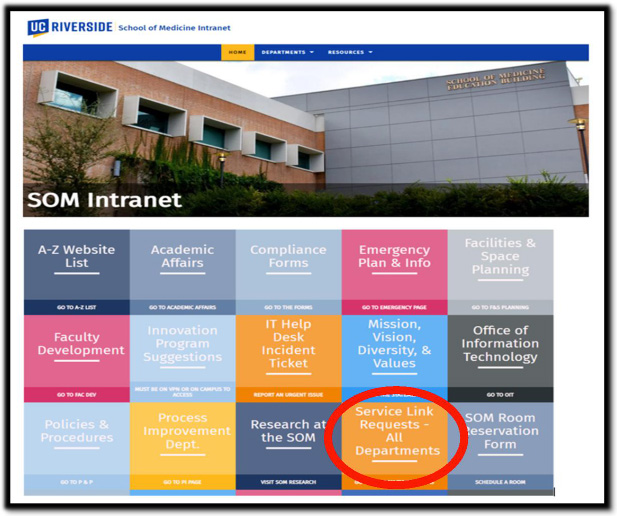
Task: Open the Emergency Plan & Info tile
Action: [x=394, y=258]
